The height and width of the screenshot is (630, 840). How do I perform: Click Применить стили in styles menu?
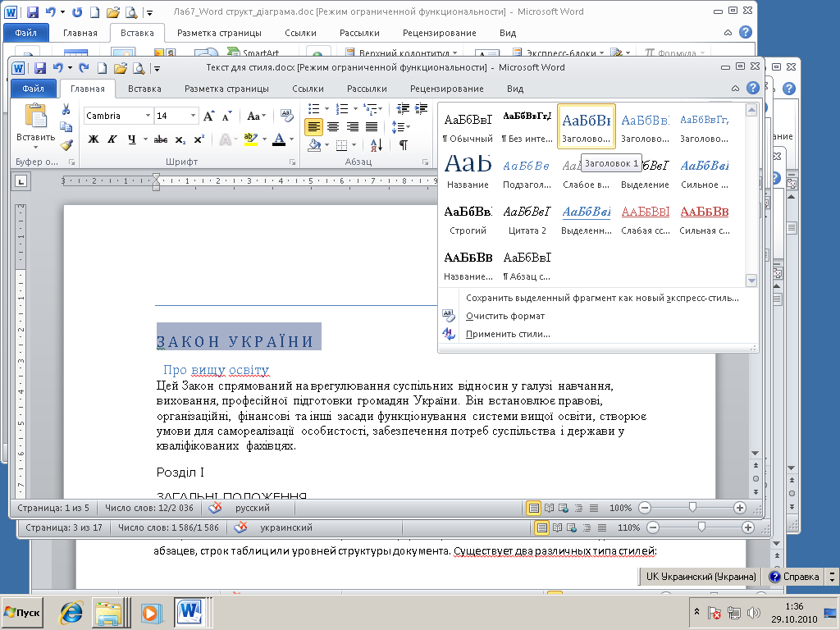coord(508,335)
